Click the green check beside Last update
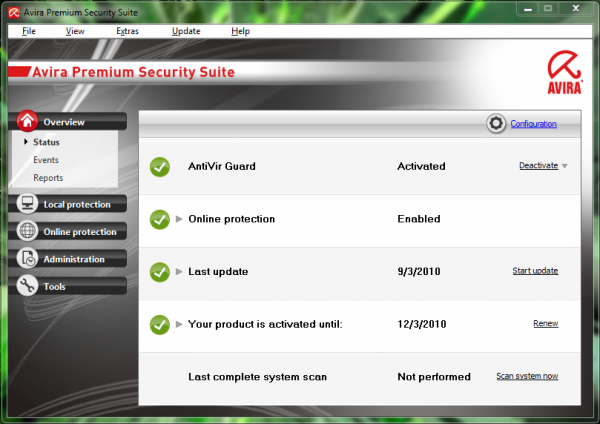The width and height of the screenshot is (600, 424). click(x=160, y=272)
